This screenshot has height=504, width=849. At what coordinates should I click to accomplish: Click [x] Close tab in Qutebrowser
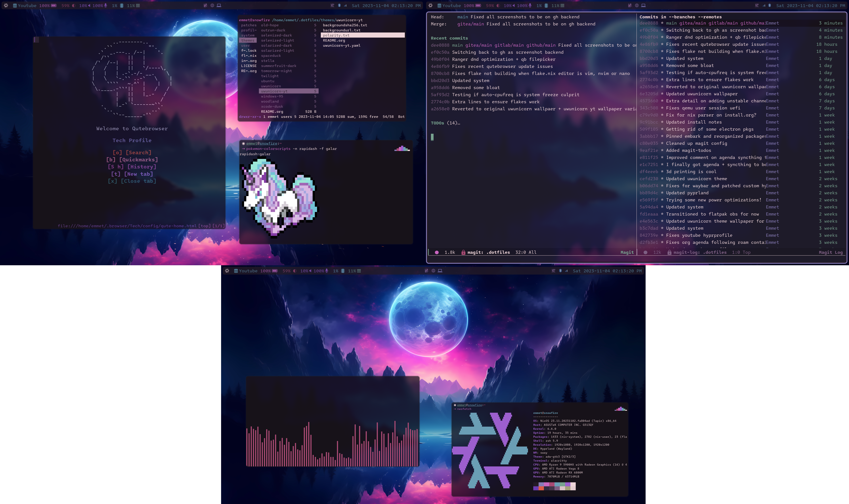tap(131, 181)
